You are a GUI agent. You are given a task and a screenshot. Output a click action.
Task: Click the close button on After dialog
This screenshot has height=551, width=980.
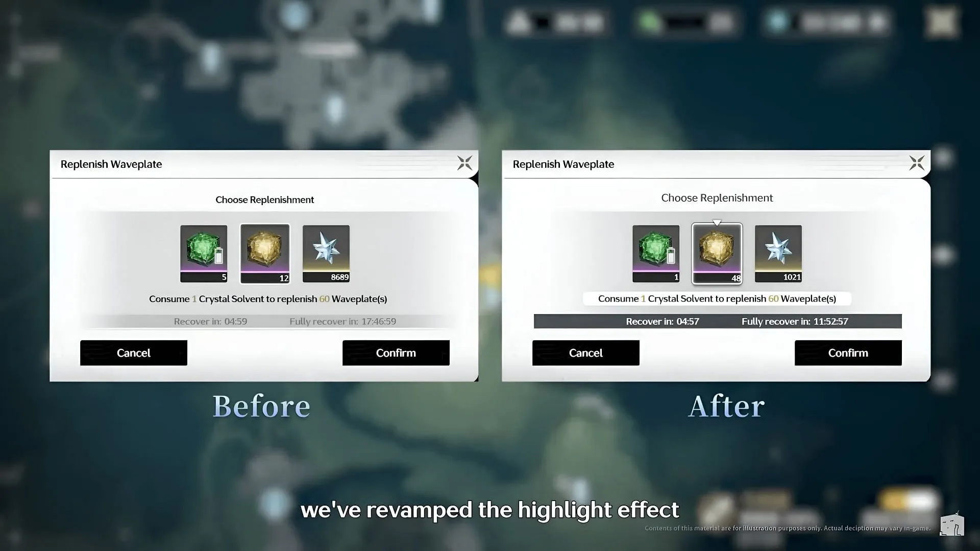pos(916,163)
